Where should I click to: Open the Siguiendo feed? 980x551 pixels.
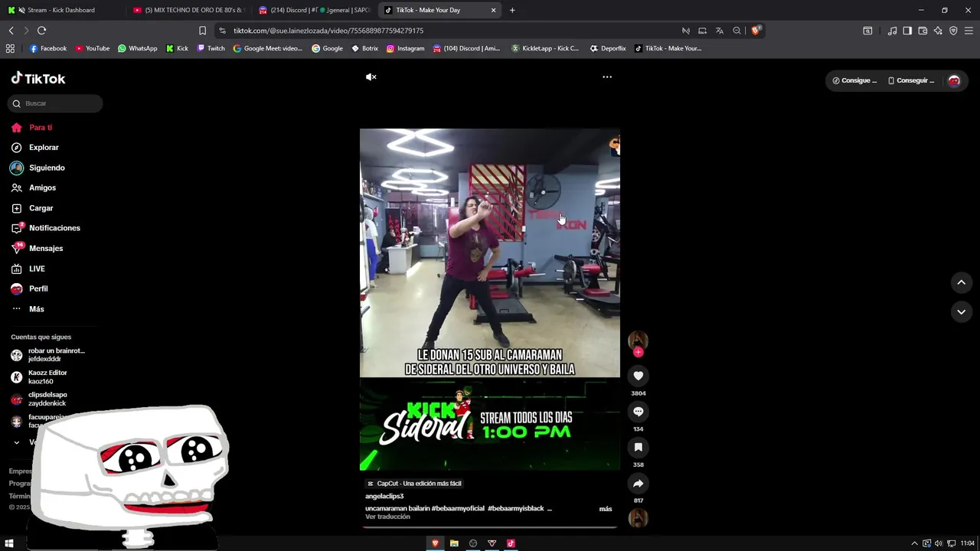pyautogui.click(x=38, y=168)
